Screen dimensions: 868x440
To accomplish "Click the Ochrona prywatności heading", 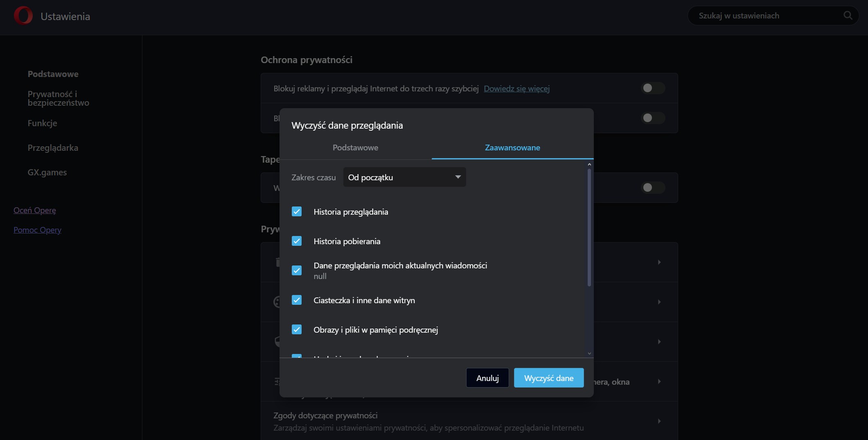I will coord(307,60).
